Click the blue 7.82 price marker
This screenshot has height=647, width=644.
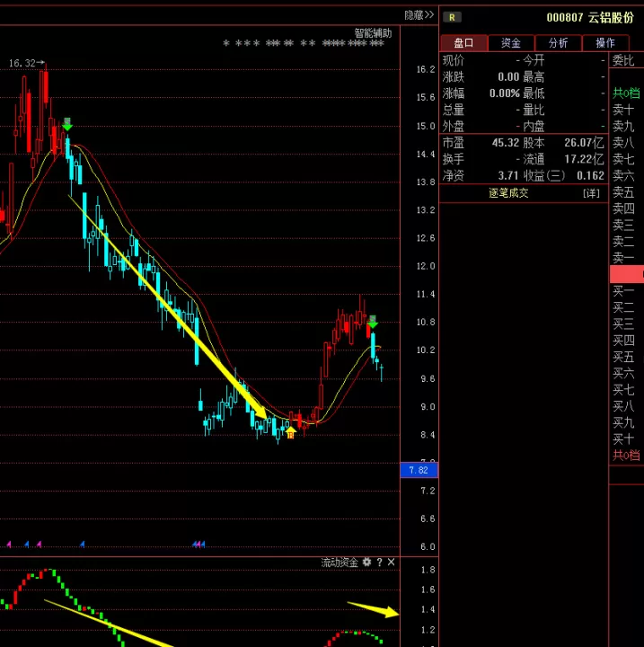[x=419, y=470]
